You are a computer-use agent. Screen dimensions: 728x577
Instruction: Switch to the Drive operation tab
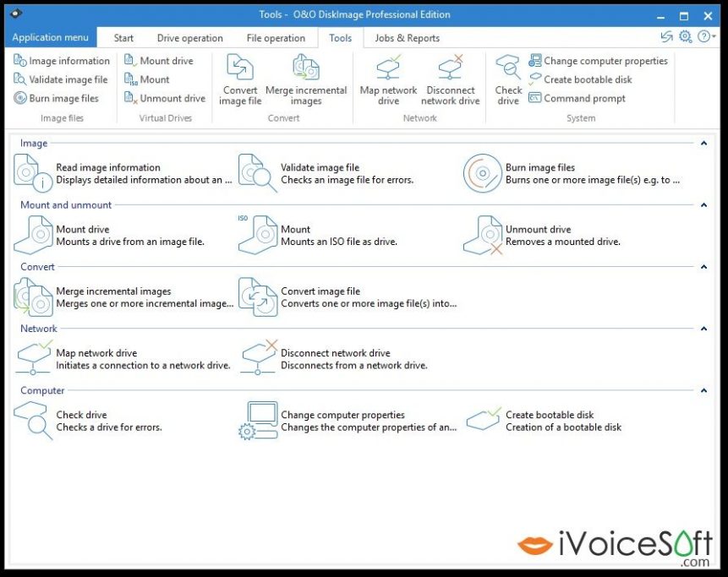click(190, 38)
